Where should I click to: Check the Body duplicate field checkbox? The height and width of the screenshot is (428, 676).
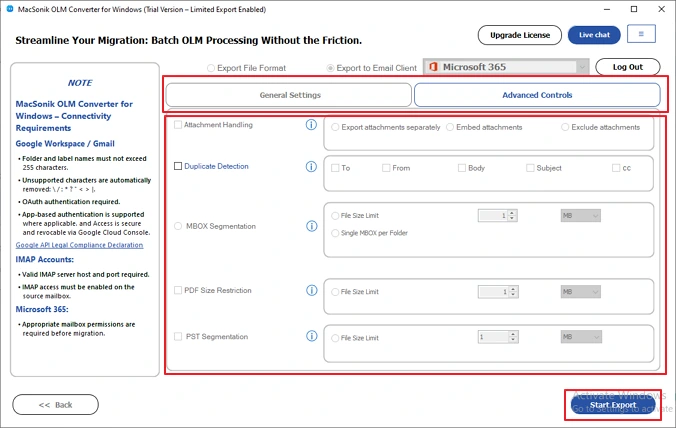coord(462,168)
